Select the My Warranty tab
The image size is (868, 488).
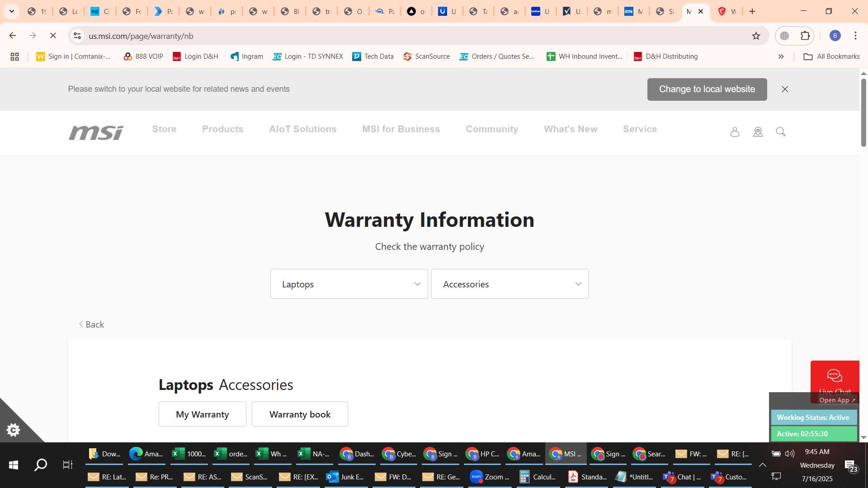tap(202, 414)
